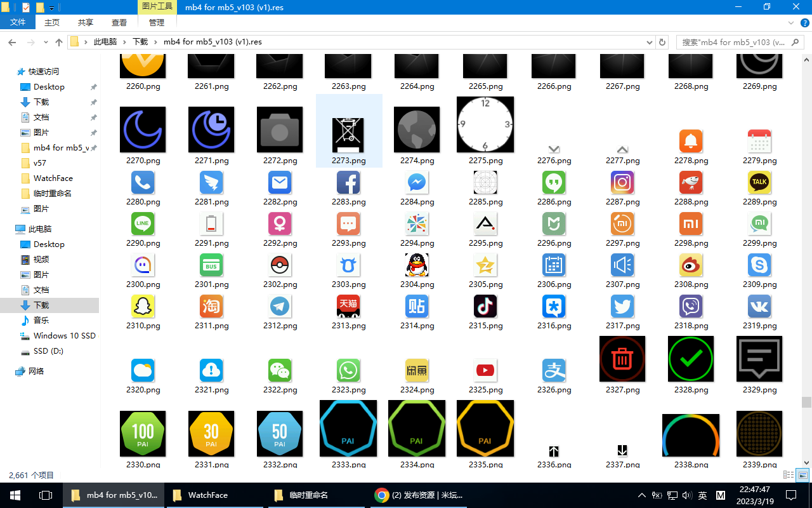Select the Snapchat icon 2310.png
Viewport: 812px width, 508px height.
143,306
